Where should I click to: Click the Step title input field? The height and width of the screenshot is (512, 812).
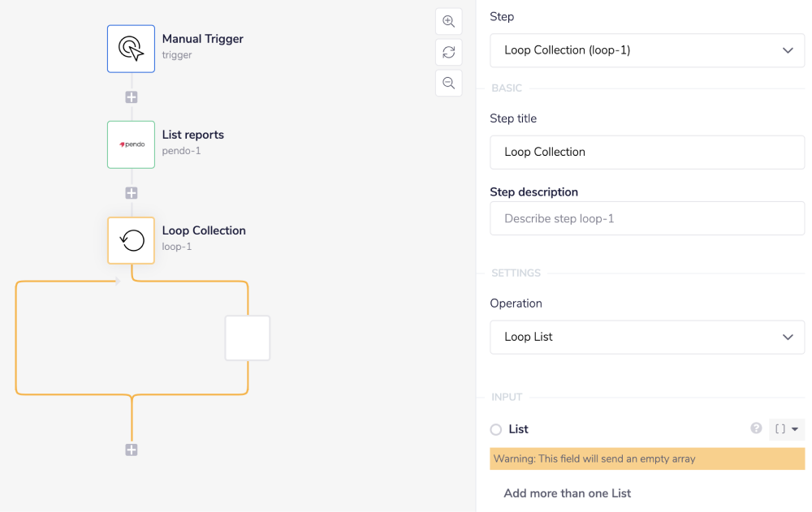pyautogui.click(x=647, y=152)
